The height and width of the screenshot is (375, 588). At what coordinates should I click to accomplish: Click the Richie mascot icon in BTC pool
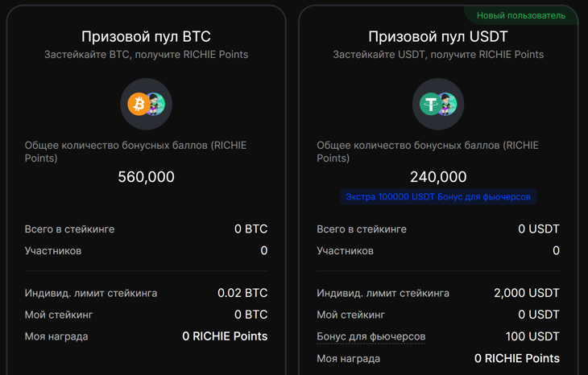coord(155,104)
